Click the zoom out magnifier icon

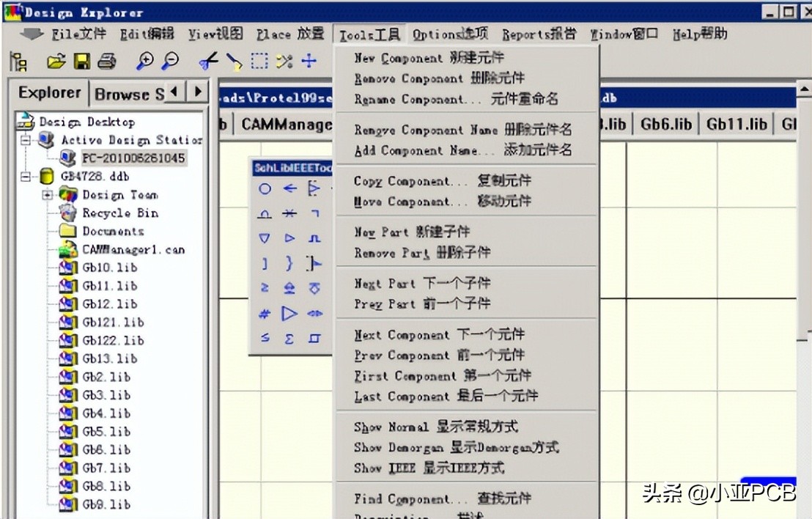coord(170,61)
